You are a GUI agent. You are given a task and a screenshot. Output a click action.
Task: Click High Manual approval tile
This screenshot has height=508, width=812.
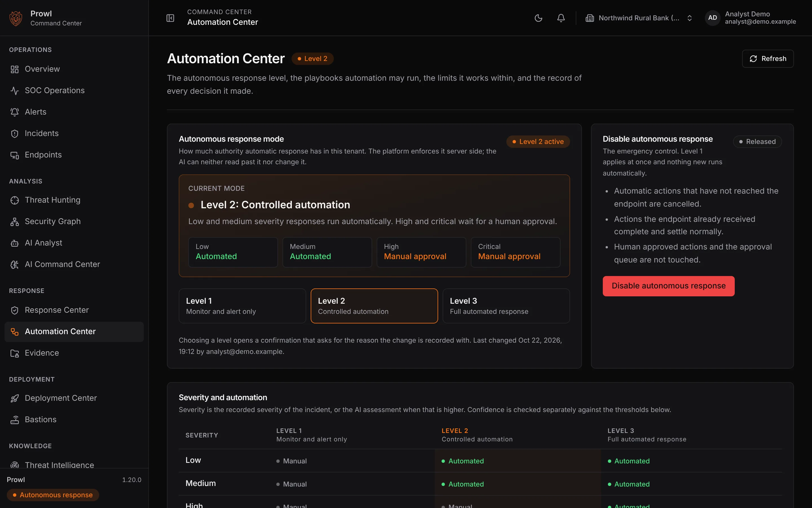coord(421,252)
